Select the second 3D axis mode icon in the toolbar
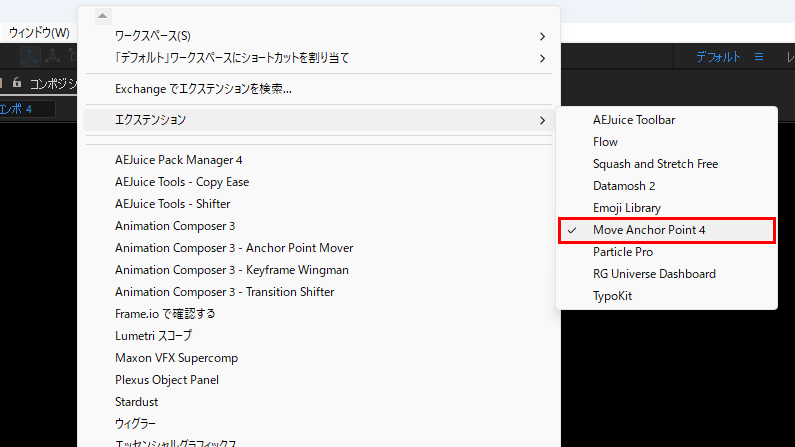 (x=52, y=56)
